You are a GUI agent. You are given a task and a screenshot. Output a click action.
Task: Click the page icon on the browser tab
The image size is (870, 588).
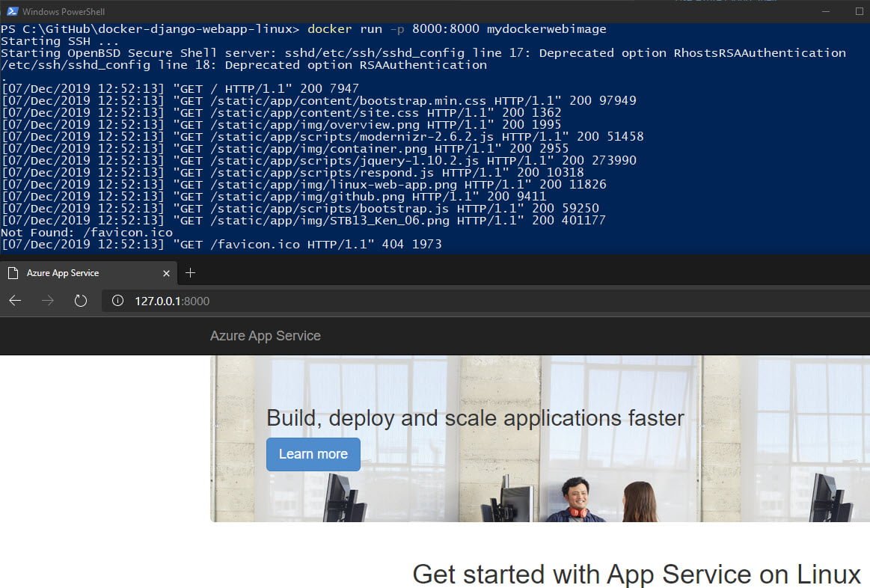13,273
